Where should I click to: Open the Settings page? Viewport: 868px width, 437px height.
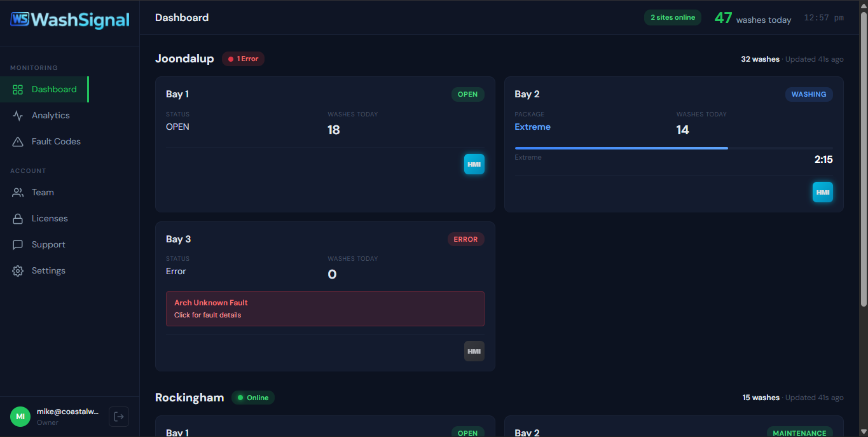pos(45,271)
